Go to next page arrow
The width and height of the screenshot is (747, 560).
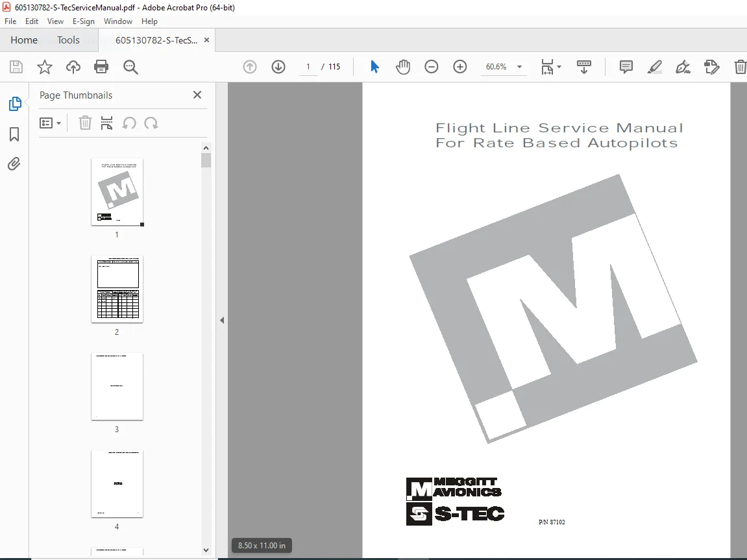pyautogui.click(x=278, y=67)
